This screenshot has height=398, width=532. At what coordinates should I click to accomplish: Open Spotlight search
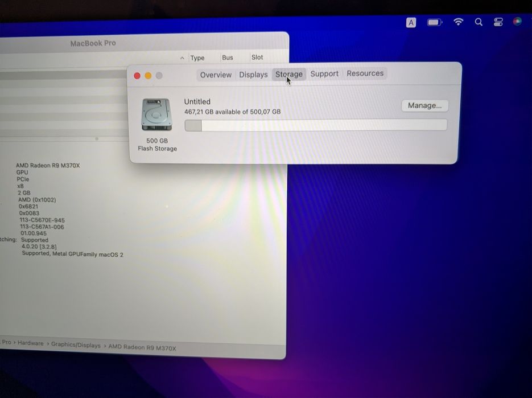479,22
